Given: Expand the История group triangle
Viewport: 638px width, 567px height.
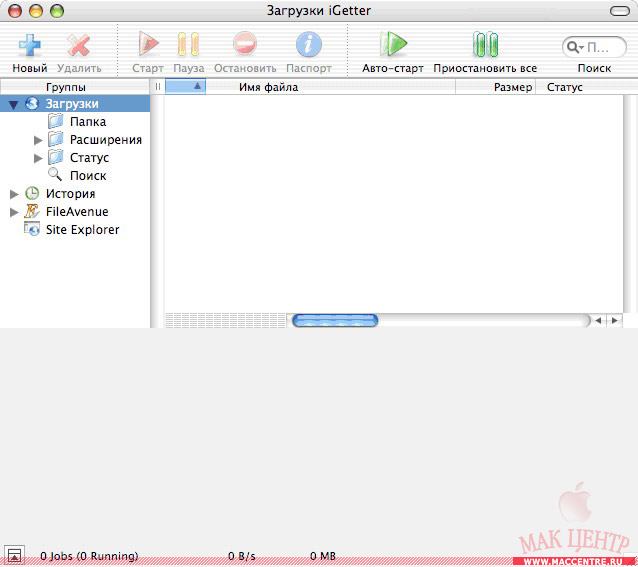Looking at the screenshot, I should tap(14, 194).
